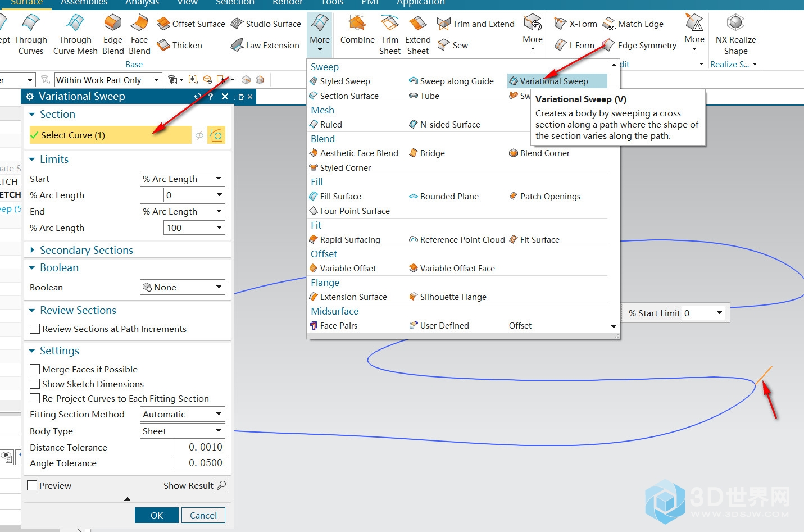The image size is (804, 532).
Task: Open the More surface commands button
Action: click(x=320, y=34)
